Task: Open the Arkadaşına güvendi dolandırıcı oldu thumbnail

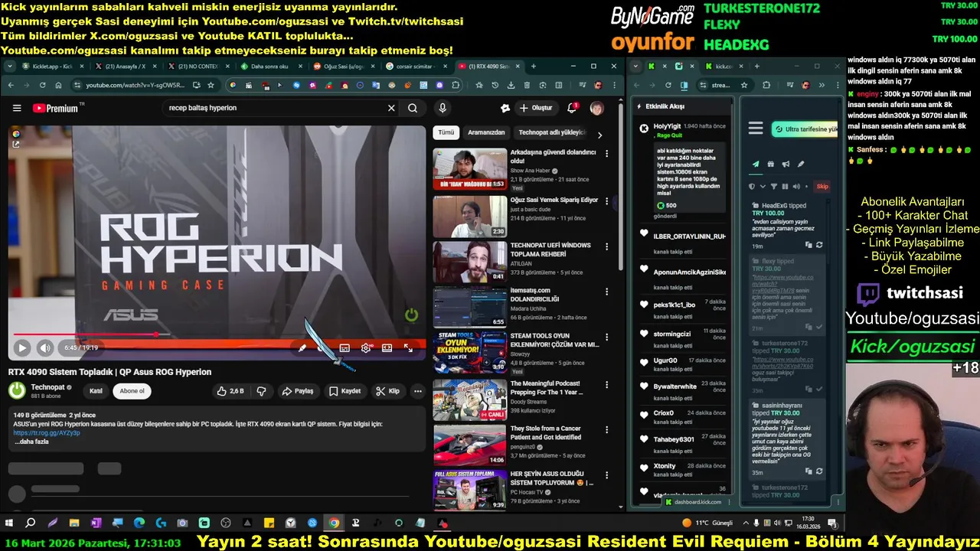Action: click(469, 168)
